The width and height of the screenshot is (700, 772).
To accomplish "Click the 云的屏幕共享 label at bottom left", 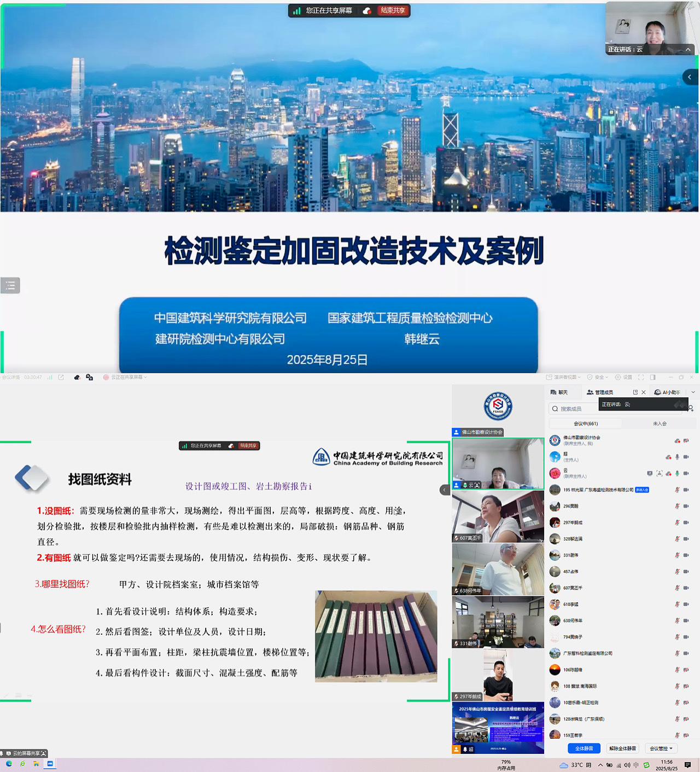I will (x=25, y=753).
